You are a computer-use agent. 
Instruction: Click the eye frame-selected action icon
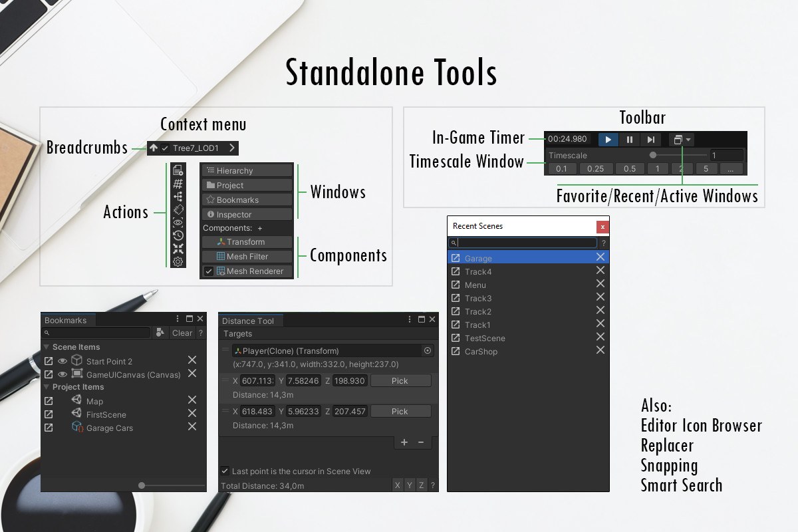pyautogui.click(x=178, y=223)
